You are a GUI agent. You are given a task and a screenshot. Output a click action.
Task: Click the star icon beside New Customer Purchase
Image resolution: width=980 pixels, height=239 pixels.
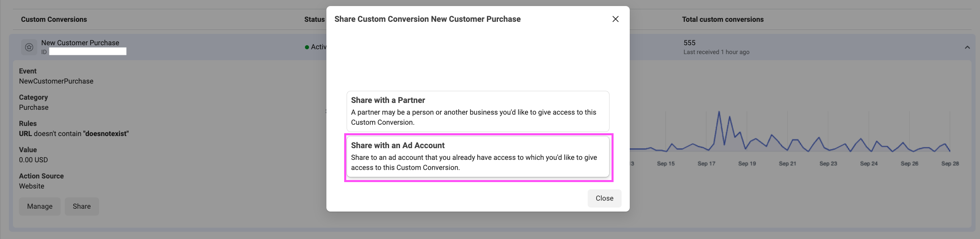coord(29,47)
